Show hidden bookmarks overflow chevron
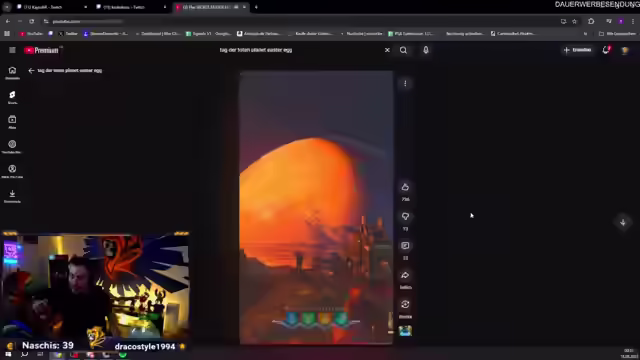Screen dimensions: 640x360 coord(585,33)
